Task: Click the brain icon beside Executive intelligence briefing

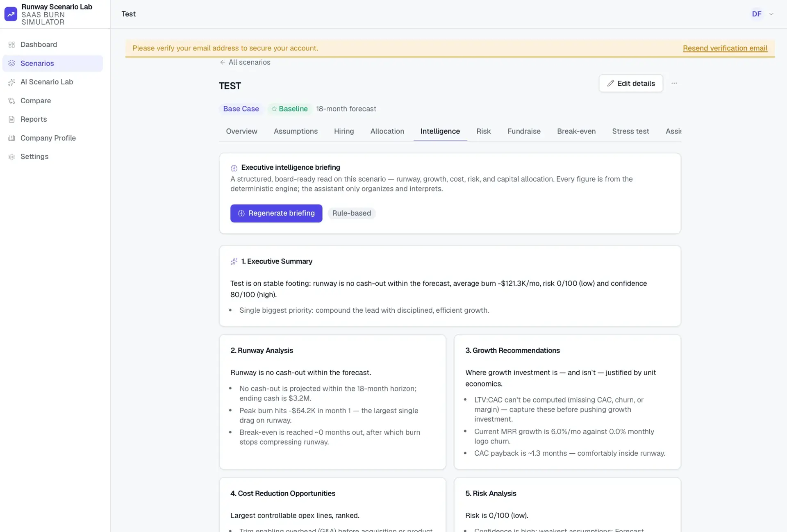Action: tap(234, 168)
